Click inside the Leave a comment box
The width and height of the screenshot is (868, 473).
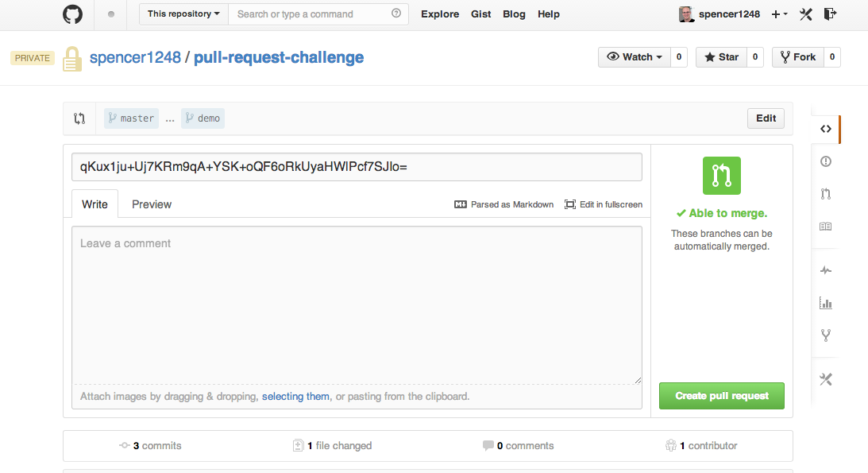coord(357,304)
